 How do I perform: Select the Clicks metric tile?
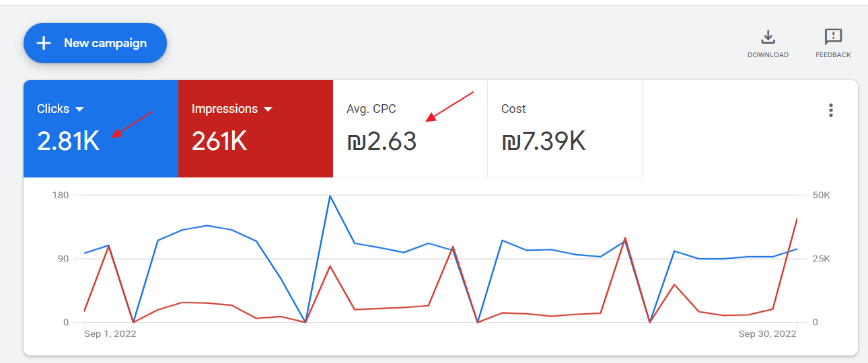click(101, 128)
